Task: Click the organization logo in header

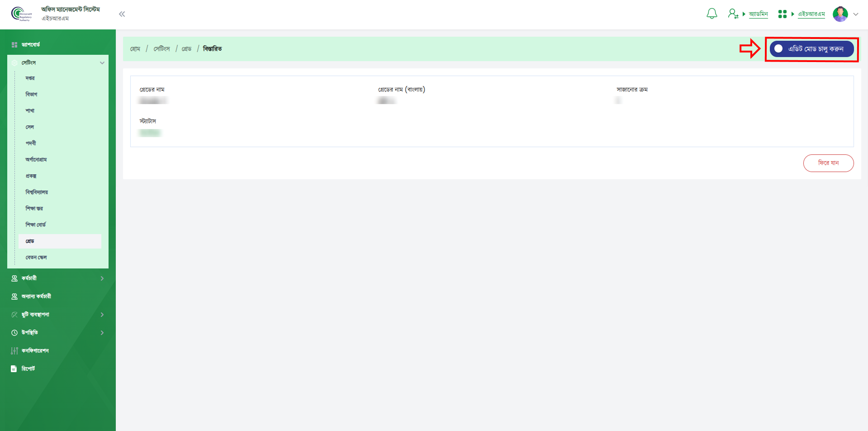Action: click(x=21, y=14)
